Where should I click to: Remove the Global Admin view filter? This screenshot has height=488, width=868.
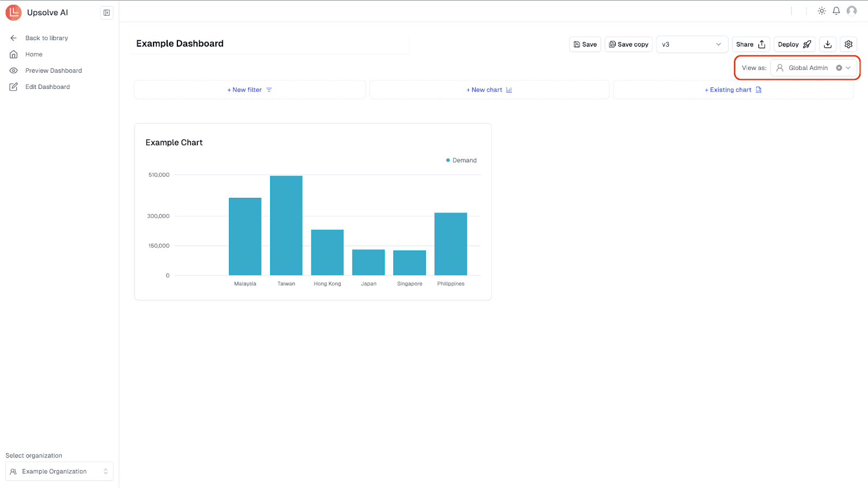click(839, 67)
